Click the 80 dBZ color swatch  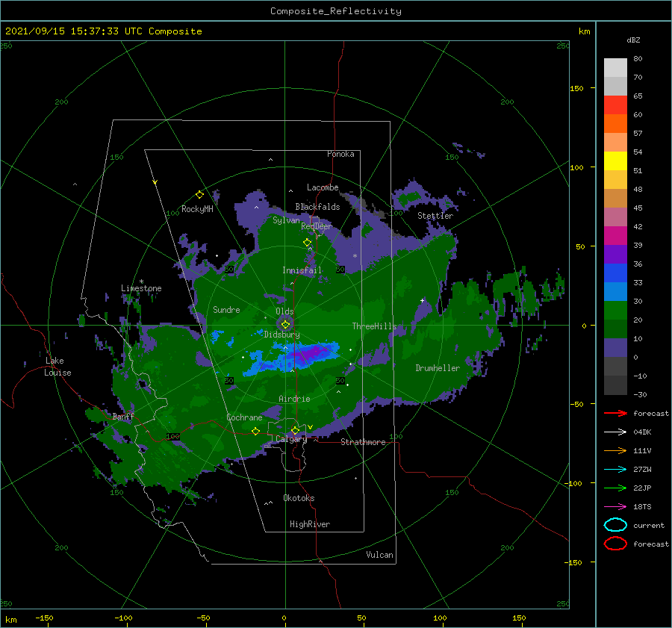pos(615,67)
